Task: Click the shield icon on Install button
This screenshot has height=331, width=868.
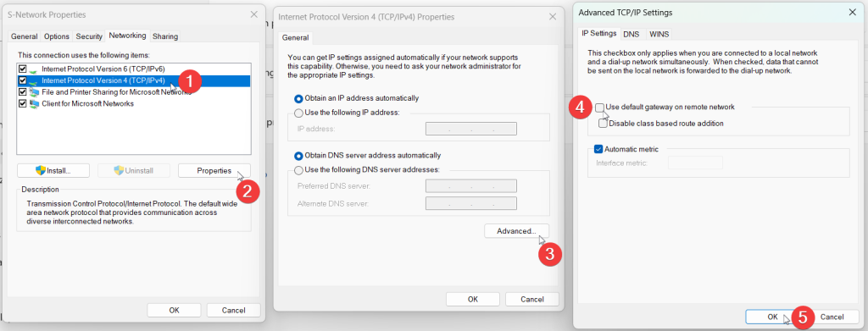Action: (x=41, y=171)
